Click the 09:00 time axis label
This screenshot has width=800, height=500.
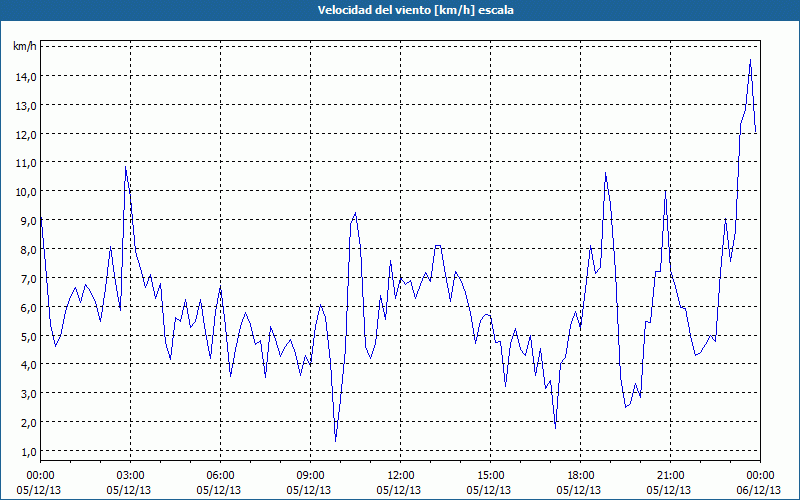(310, 476)
